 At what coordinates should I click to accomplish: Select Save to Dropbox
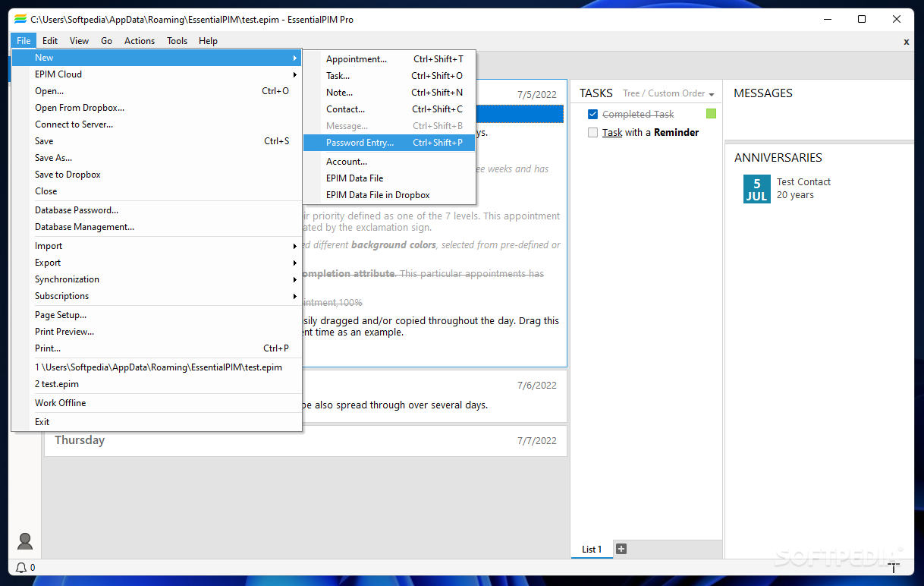[157, 175]
